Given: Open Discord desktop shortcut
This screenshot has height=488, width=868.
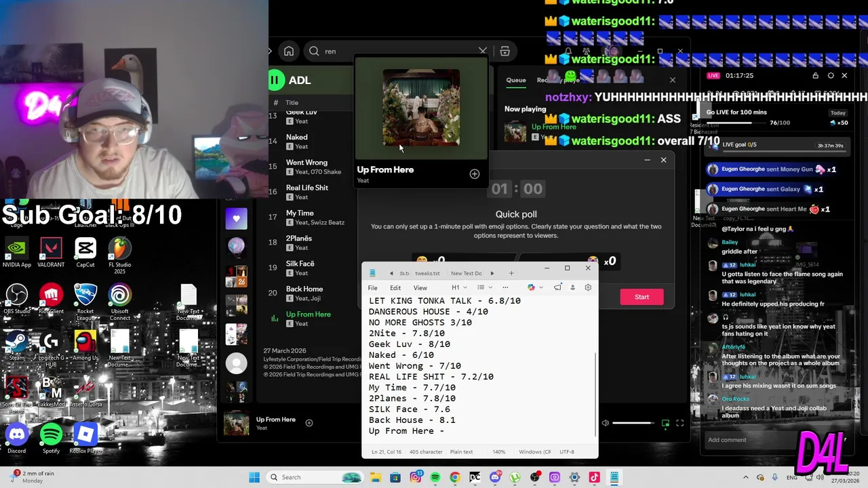Looking at the screenshot, I should (16, 438).
